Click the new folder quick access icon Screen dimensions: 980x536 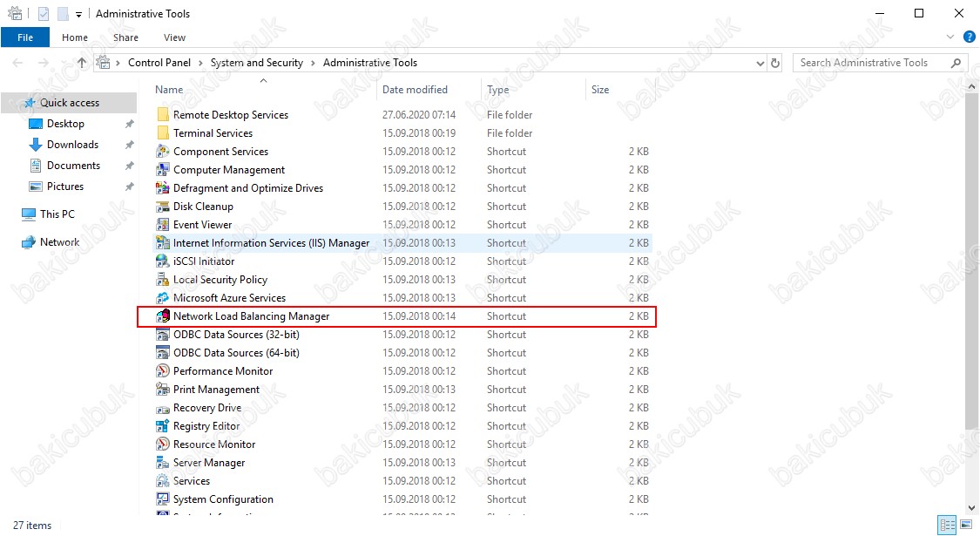click(x=63, y=14)
